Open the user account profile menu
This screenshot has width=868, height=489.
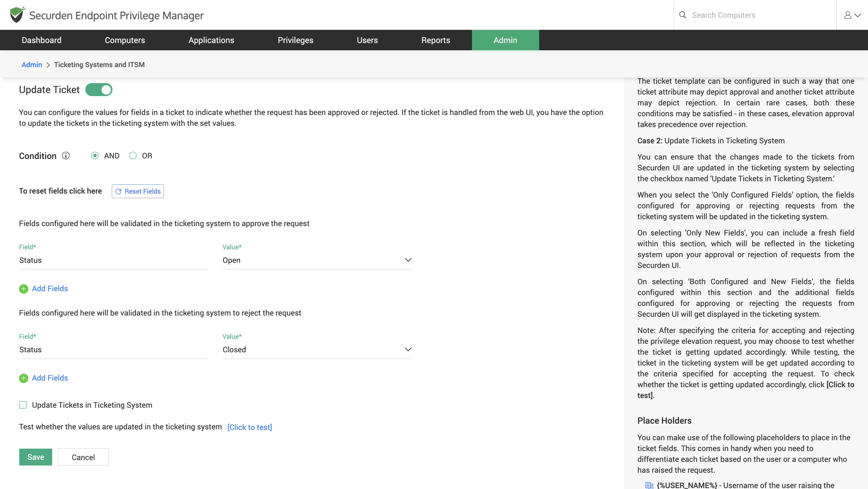[852, 15]
